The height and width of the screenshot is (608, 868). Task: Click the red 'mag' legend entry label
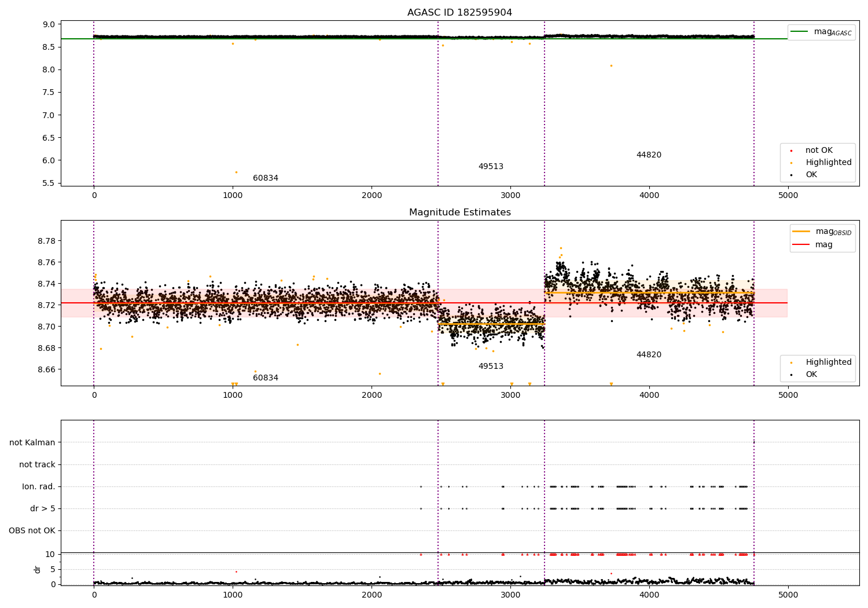824,245
